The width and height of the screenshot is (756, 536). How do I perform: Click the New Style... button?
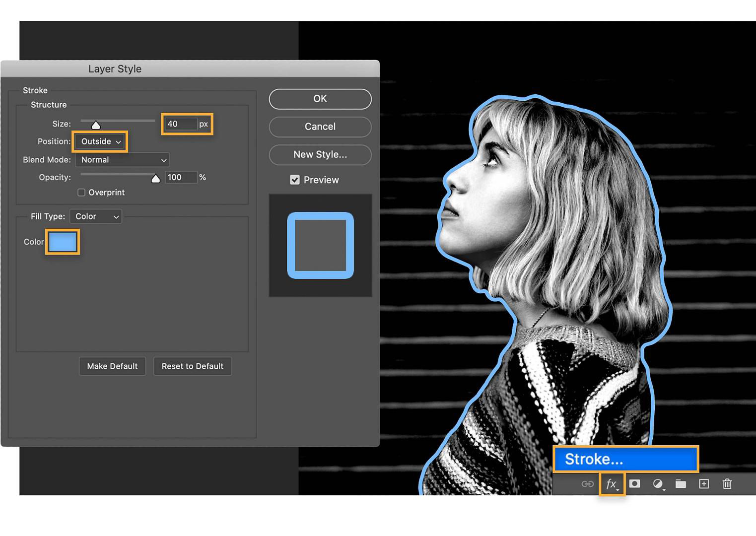320,154
